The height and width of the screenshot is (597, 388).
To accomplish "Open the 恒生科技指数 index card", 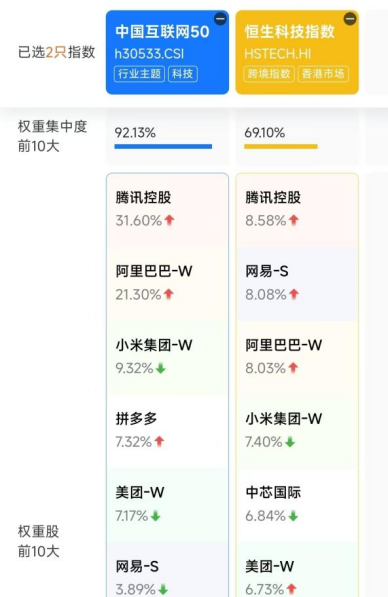I will pyautogui.click(x=297, y=52).
